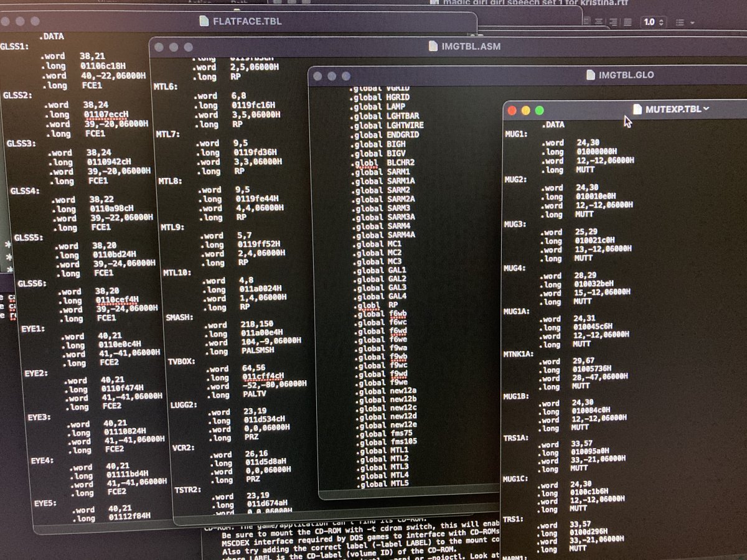Click the .global ENDGRID line in IMGTBL.GLO
The height and width of the screenshot is (560, 747).
pos(385,134)
